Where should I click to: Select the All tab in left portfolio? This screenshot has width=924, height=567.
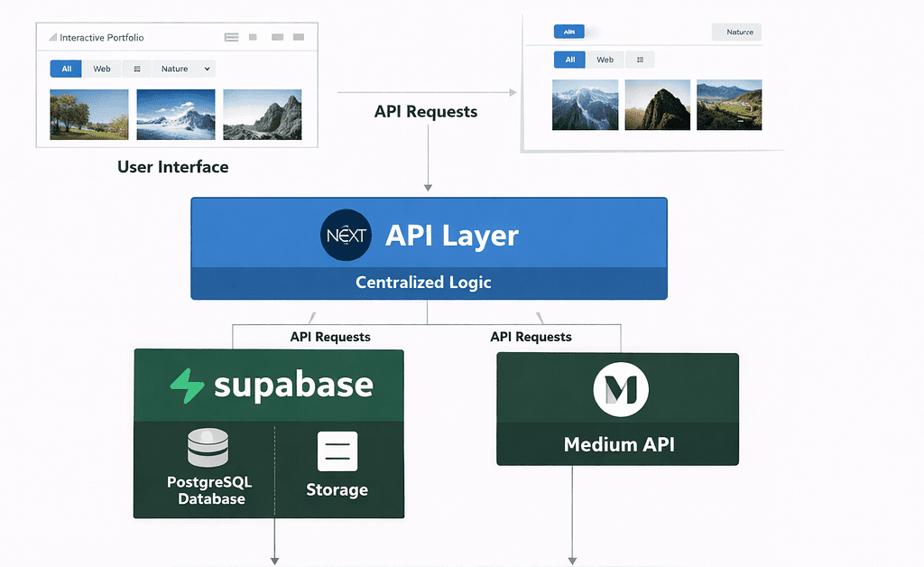pos(66,69)
